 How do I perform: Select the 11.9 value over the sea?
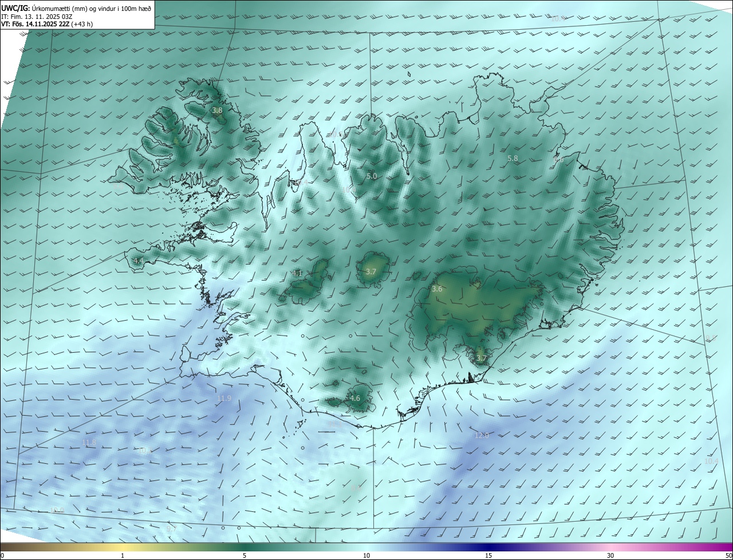click(x=224, y=399)
